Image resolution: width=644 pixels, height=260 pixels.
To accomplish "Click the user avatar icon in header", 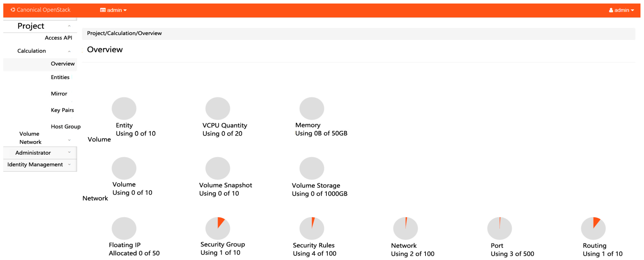I will point(611,10).
